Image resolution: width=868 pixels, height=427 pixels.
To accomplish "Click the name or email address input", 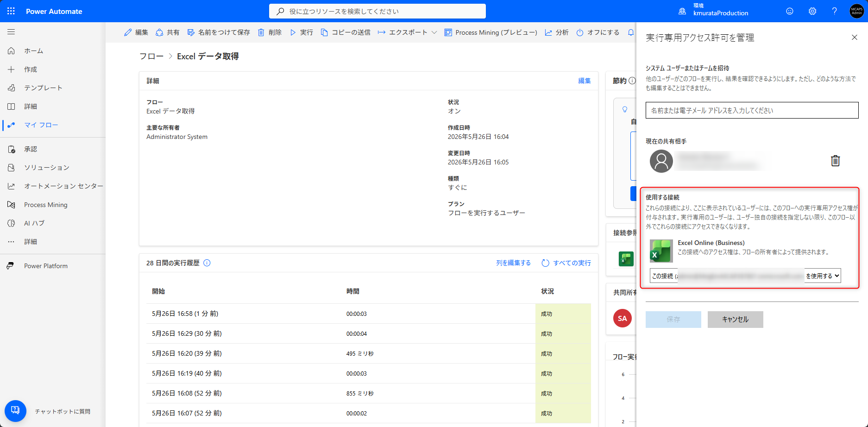I will point(752,110).
